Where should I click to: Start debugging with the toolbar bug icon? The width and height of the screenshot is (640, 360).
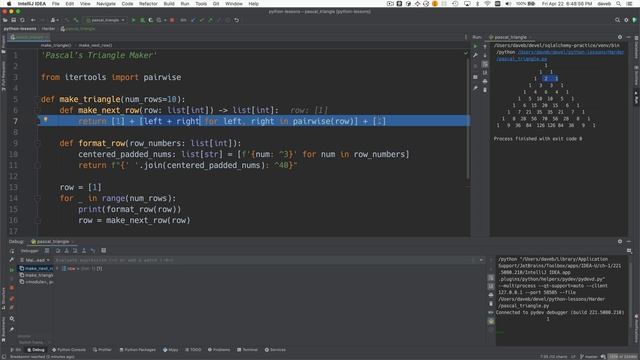142,20
